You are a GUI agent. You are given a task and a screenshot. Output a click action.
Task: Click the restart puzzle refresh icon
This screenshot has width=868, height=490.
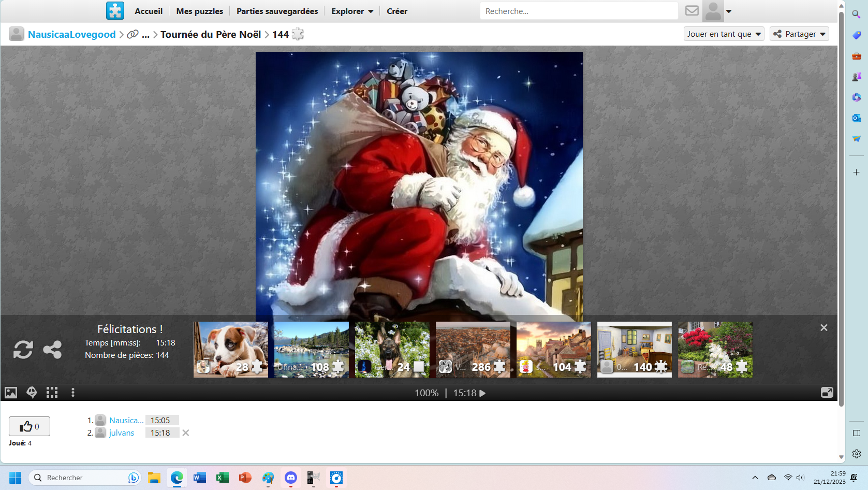[x=23, y=350]
